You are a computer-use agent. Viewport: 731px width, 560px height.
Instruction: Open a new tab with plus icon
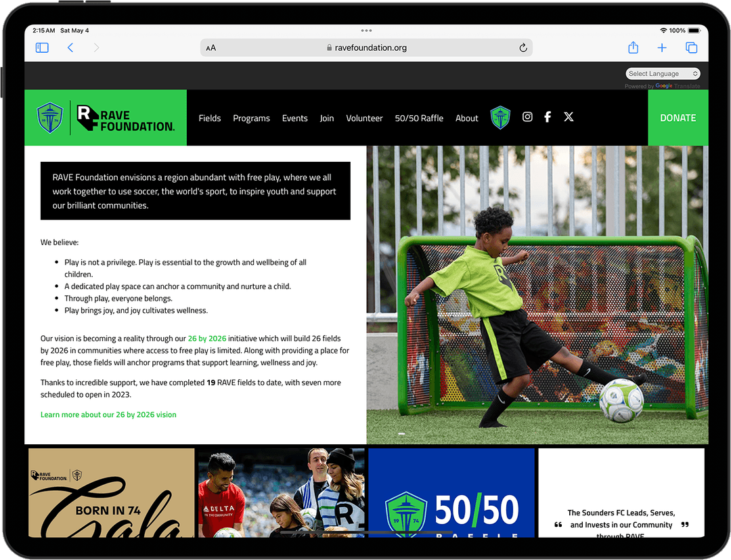coord(662,47)
